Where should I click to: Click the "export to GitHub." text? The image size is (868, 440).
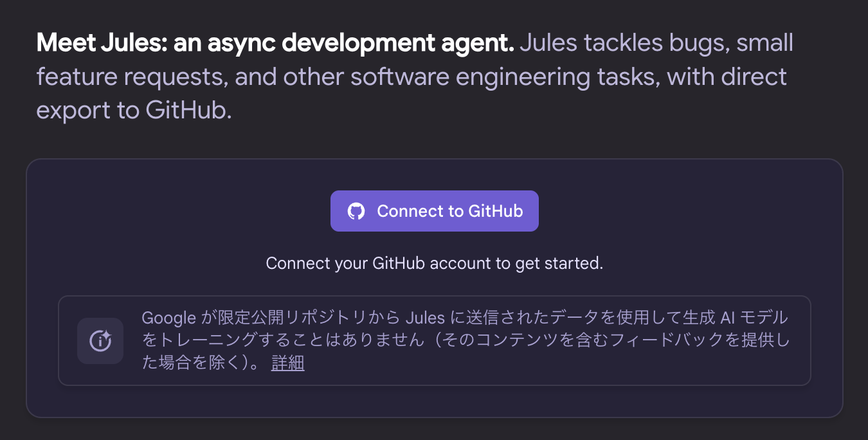[x=134, y=111]
